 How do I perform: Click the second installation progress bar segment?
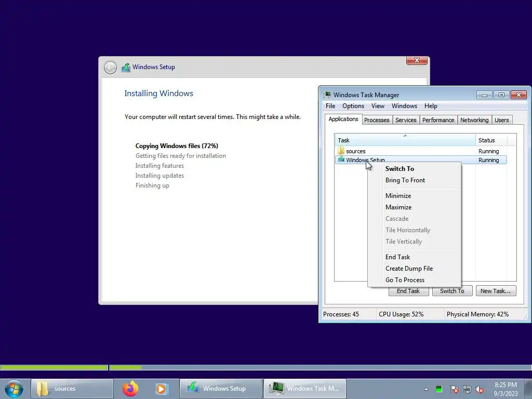pyautogui.click(x=320, y=367)
